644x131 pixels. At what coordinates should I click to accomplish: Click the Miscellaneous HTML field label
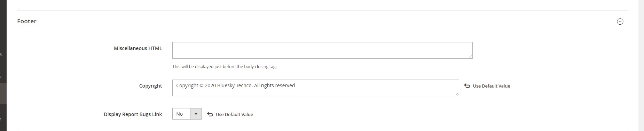coord(138,48)
